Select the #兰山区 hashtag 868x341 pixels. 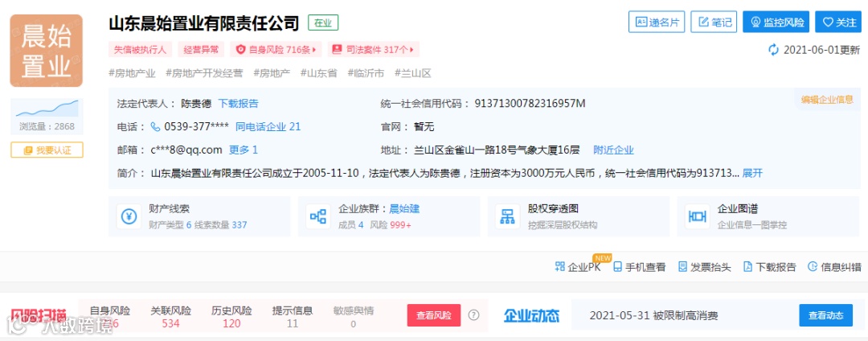pyautogui.click(x=413, y=73)
